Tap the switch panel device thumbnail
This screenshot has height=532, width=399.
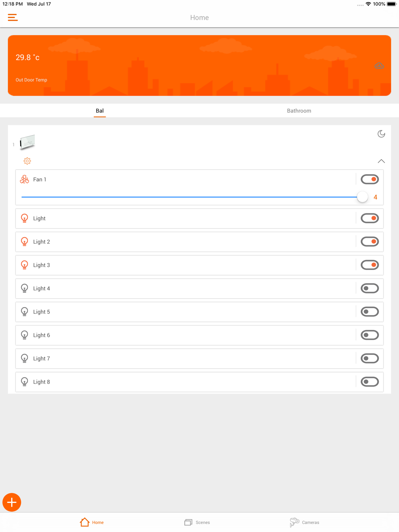point(28,142)
